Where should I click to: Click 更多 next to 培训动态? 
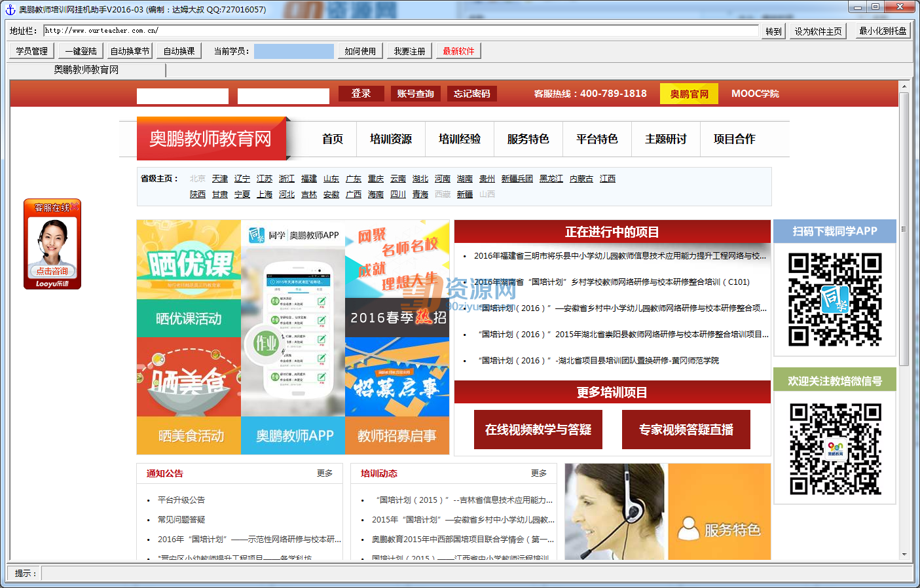[539, 473]
